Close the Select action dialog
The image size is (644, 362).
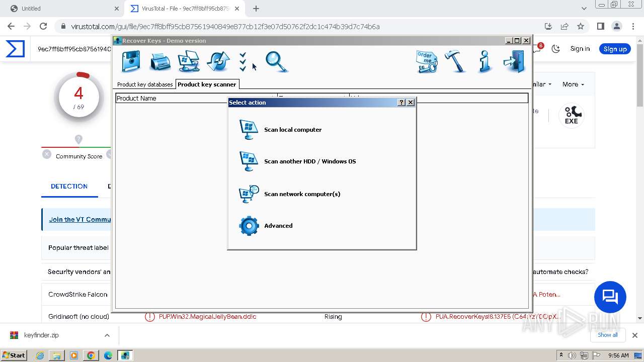[x=411, y=103]
